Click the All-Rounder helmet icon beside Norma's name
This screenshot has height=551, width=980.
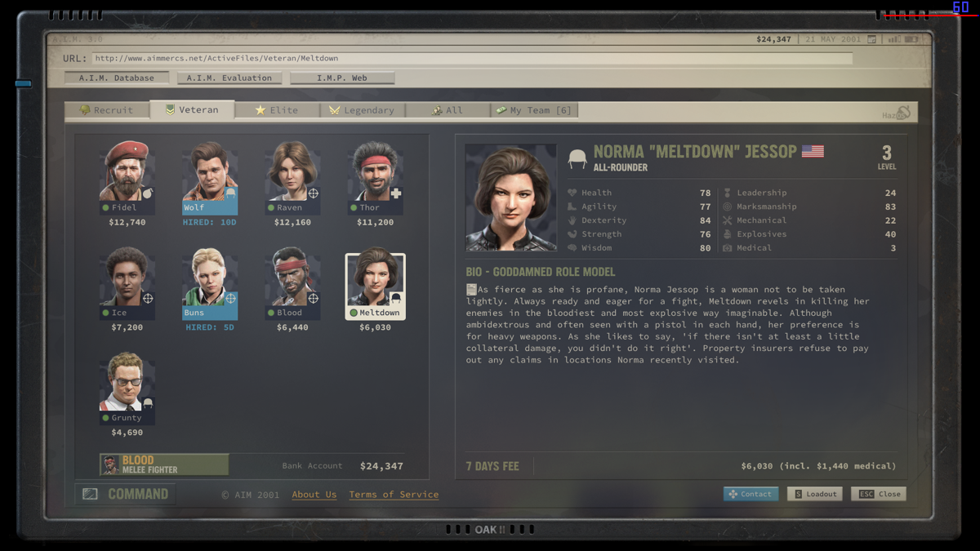(577, 158)
